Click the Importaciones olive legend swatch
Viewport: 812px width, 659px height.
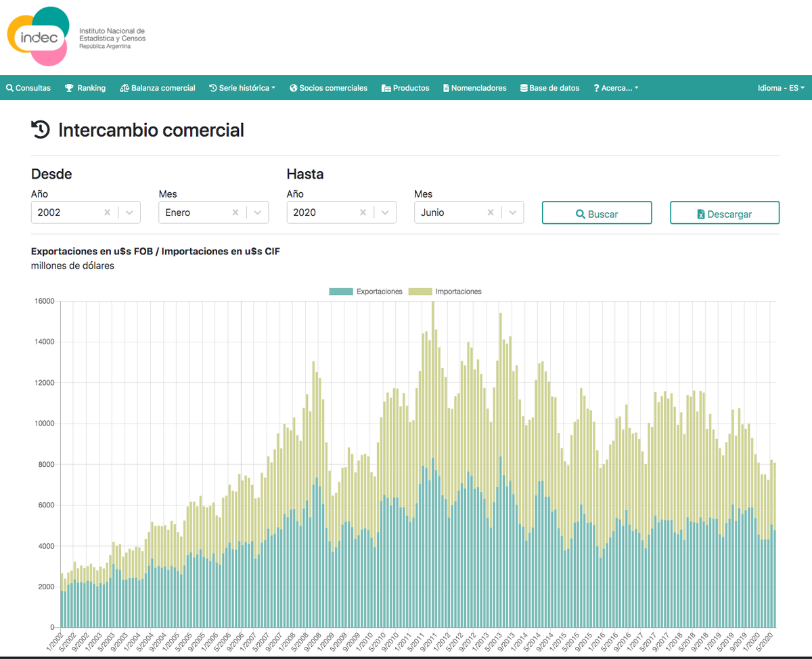(420, 292)
